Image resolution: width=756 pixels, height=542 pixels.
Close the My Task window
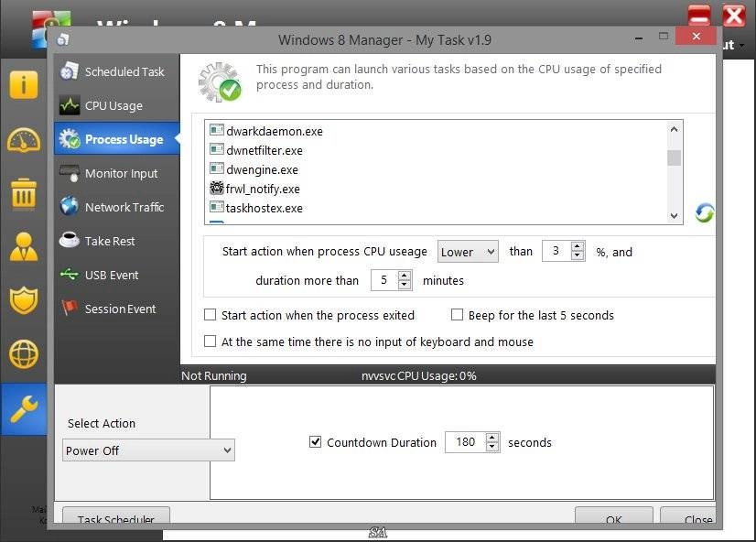tap(696, 37)
